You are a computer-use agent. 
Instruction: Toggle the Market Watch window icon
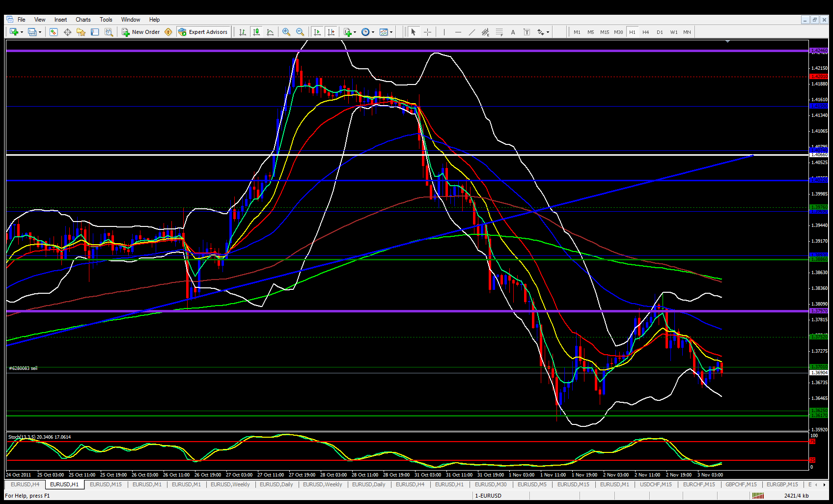(x=54, y=32)
